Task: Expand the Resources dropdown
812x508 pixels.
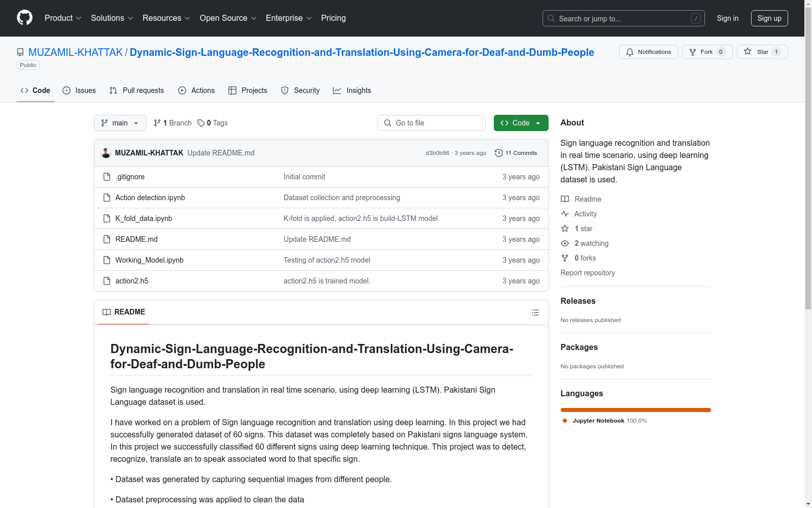Action: pyautogui.click(x=166, y=18)
